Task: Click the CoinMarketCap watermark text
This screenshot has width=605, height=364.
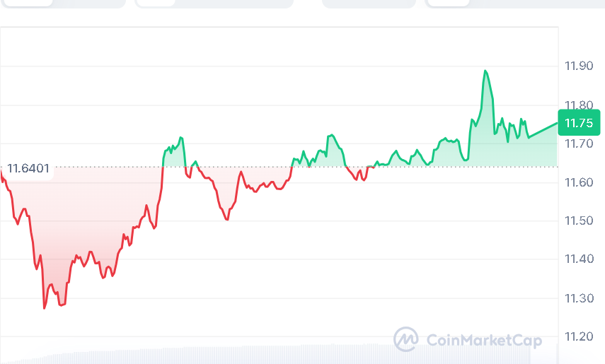Action: point(484,341)
